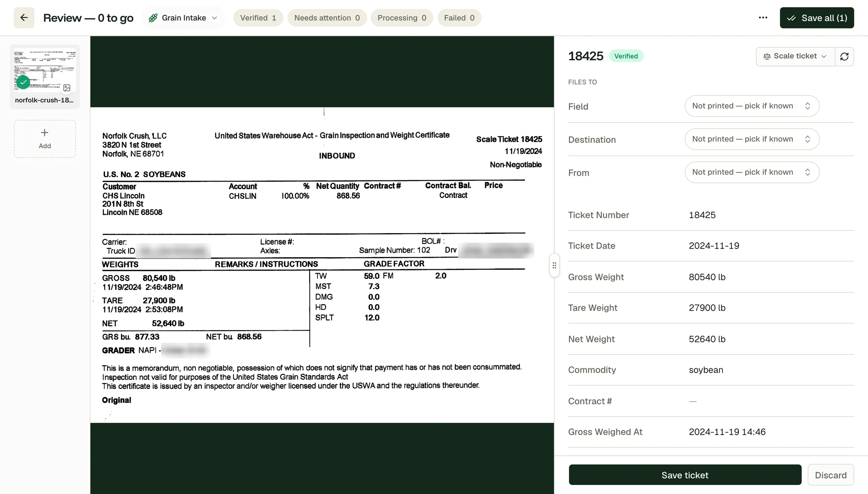
Task: Click 'Norfolk Crush, LLC' in the document
Action: click(x=134, y=136)
